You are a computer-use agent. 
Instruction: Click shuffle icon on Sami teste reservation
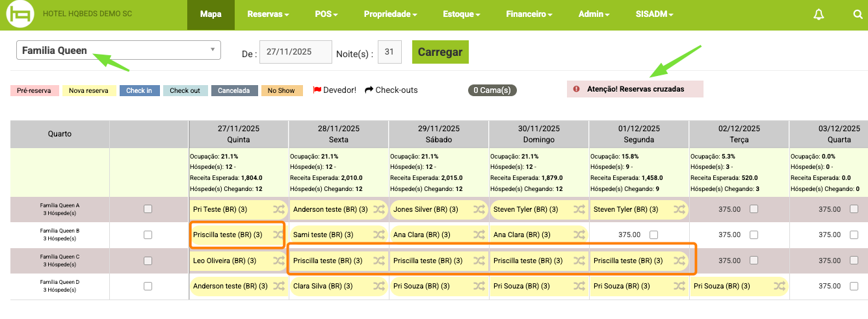[378, 235]
